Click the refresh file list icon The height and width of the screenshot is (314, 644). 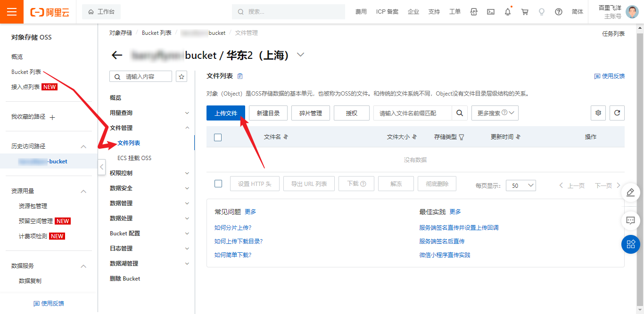pyautogui.click(x=617, y=113)
